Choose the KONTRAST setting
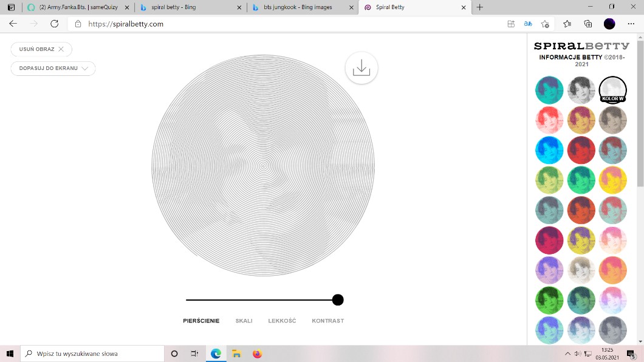 coord(327,321)
